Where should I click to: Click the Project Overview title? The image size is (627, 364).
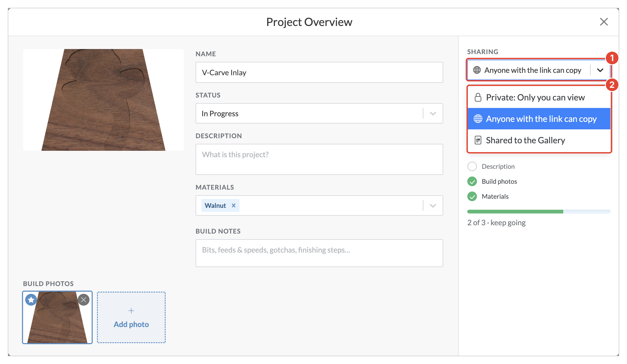[x=309, y=22]
